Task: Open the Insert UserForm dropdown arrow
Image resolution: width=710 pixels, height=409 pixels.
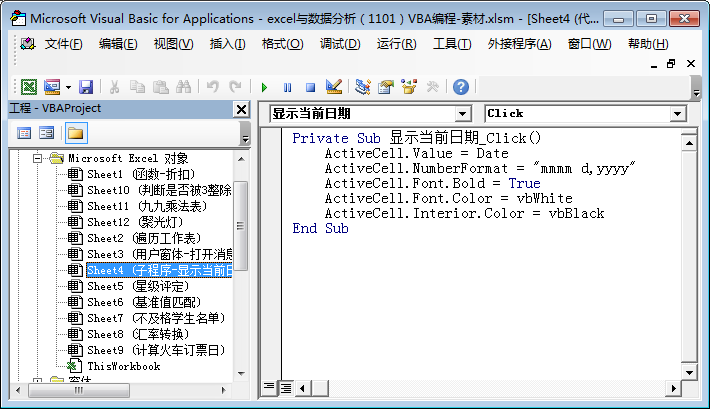Action: coord(68,87)
